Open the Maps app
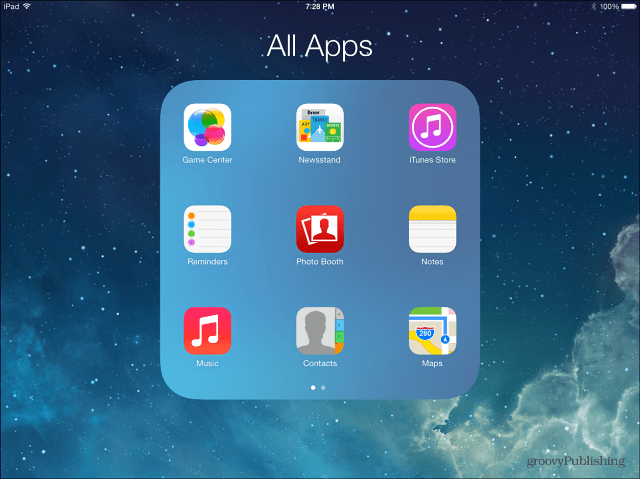Viewport: 640px width, 479px height. [432, 330]
